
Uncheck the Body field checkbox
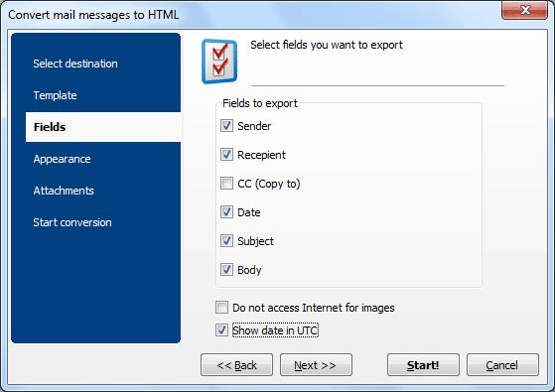[x=226, y=270]
